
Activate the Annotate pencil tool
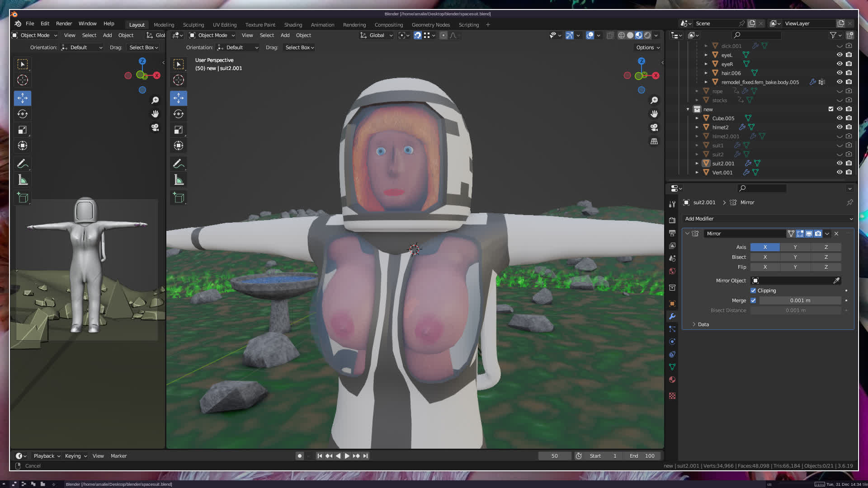[179, 164]
